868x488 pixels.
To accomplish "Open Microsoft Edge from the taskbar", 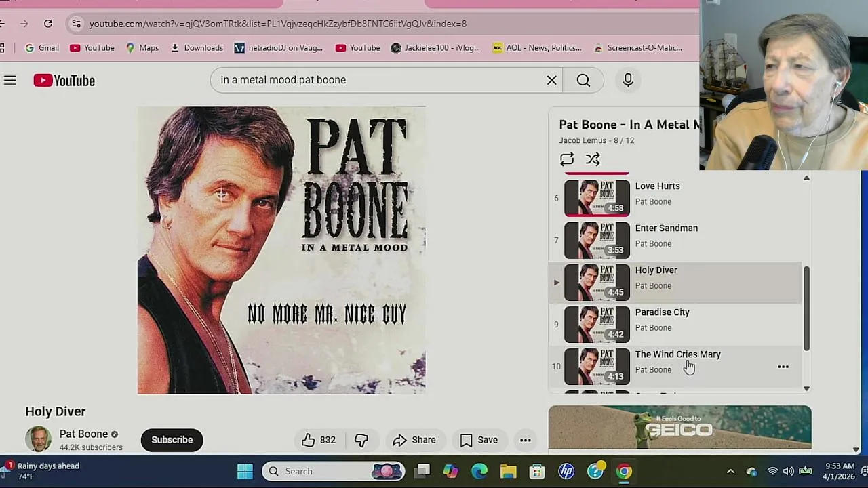I will [479, 471].
